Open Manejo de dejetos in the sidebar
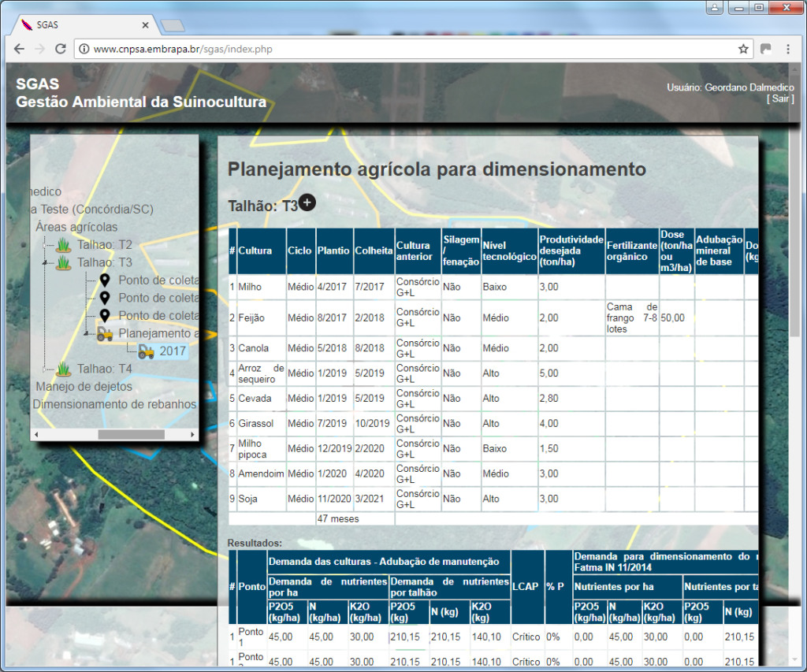 click(x=84, y=387)
